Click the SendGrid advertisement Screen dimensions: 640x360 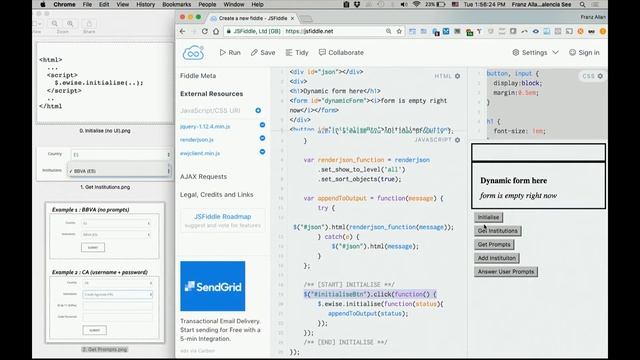213,286
